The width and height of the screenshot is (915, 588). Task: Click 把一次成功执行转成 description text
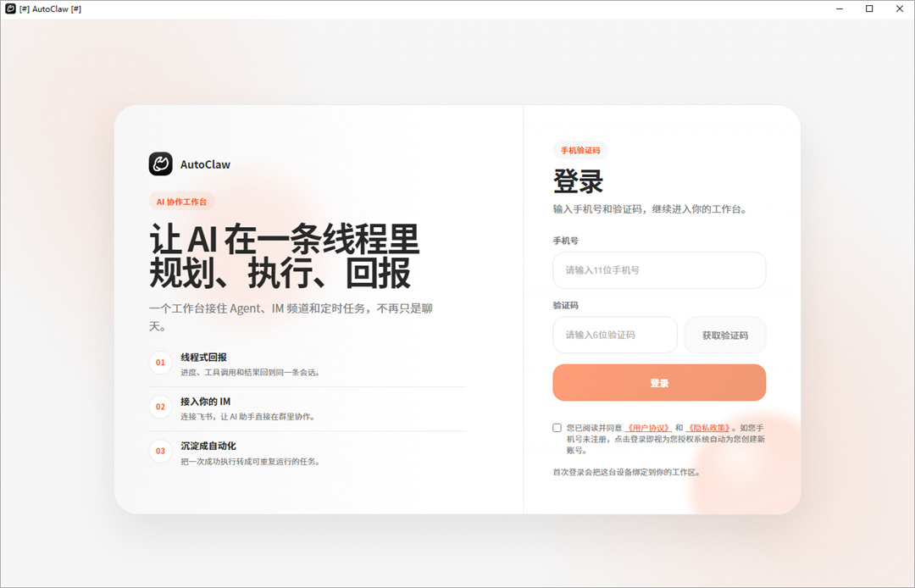(x=251, y=462)
